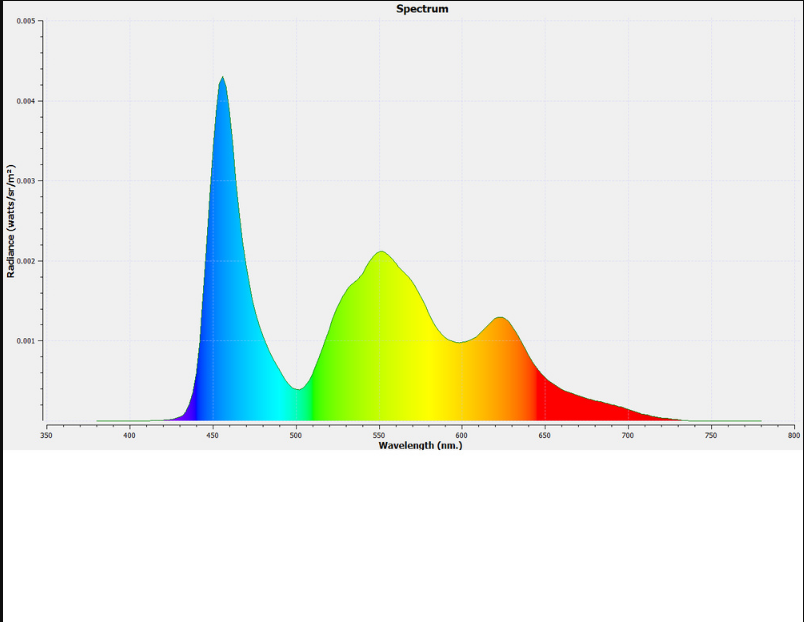804x622 pixels.
Task: Click the 0.005 tick label on the y-axis
Action: pos(26,21)
